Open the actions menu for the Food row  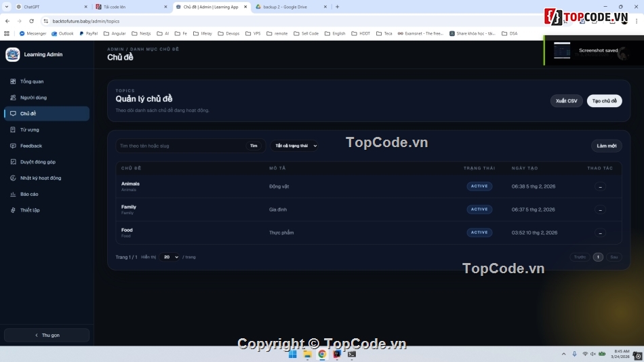(x=600, y=233)
